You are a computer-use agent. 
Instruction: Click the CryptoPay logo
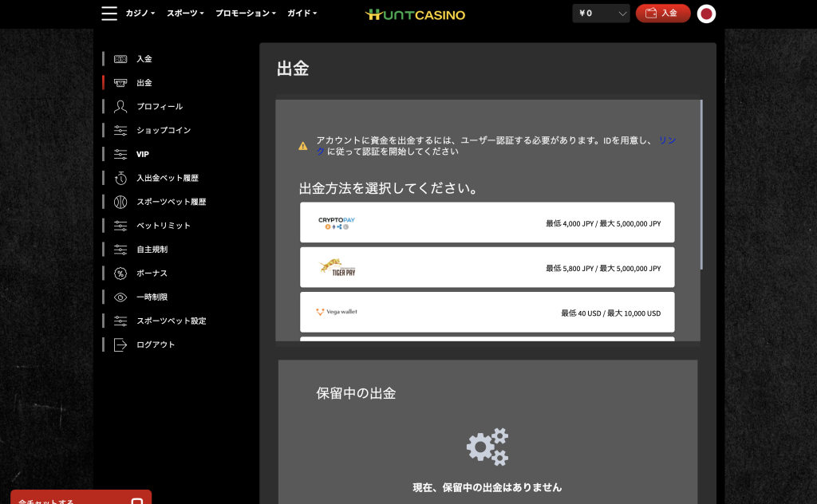point(337,223)
